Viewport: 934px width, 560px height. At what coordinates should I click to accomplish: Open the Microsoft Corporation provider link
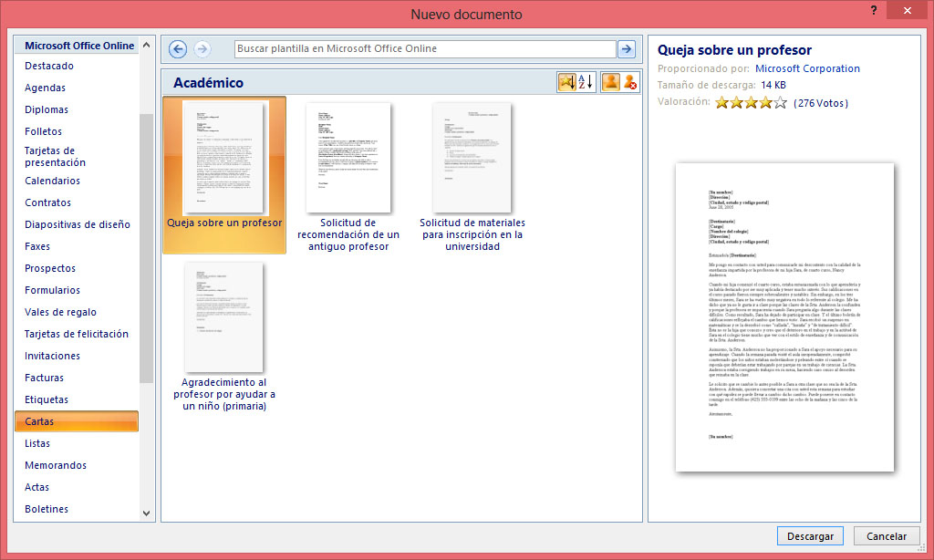tap(807, 68)
